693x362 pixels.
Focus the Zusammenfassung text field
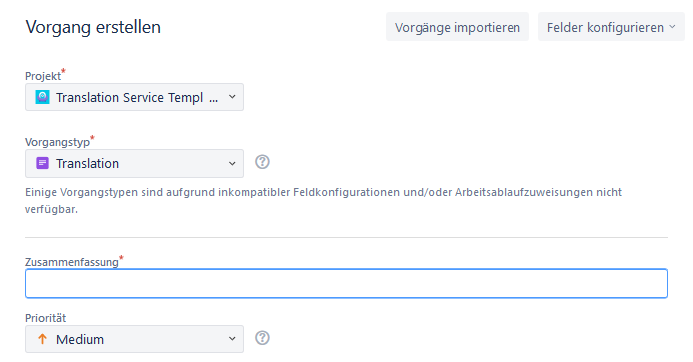pyautogui.click(x=346, y=283)
